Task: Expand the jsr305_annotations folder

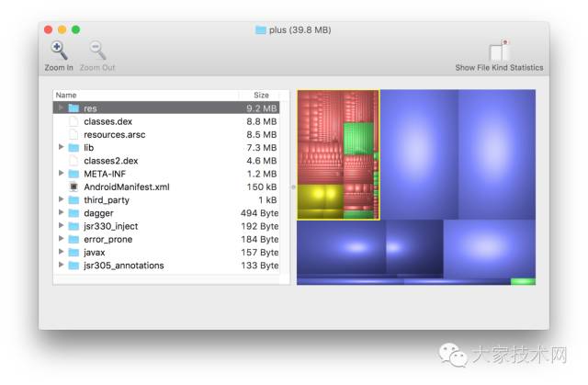Action: click(61, 265)
